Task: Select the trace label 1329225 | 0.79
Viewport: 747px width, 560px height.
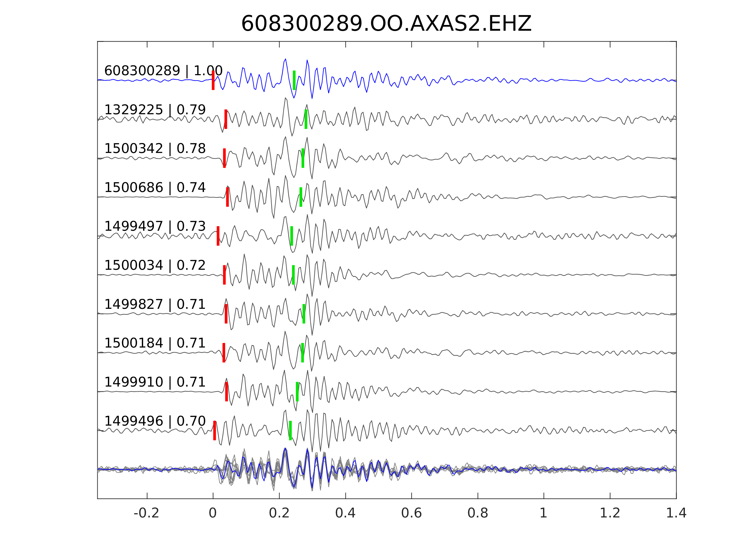Action: click(x=155, y=110)
